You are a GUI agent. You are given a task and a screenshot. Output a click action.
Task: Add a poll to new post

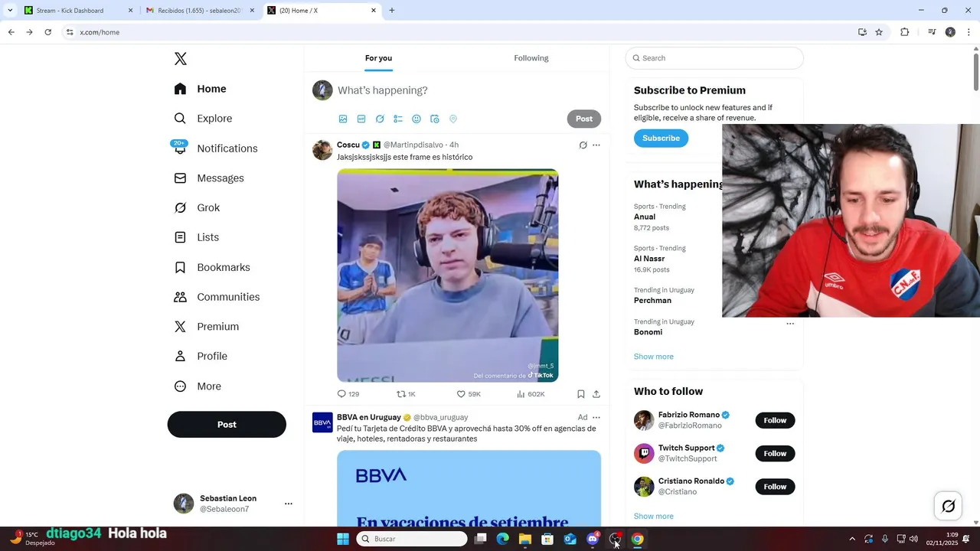pos(398,119)
